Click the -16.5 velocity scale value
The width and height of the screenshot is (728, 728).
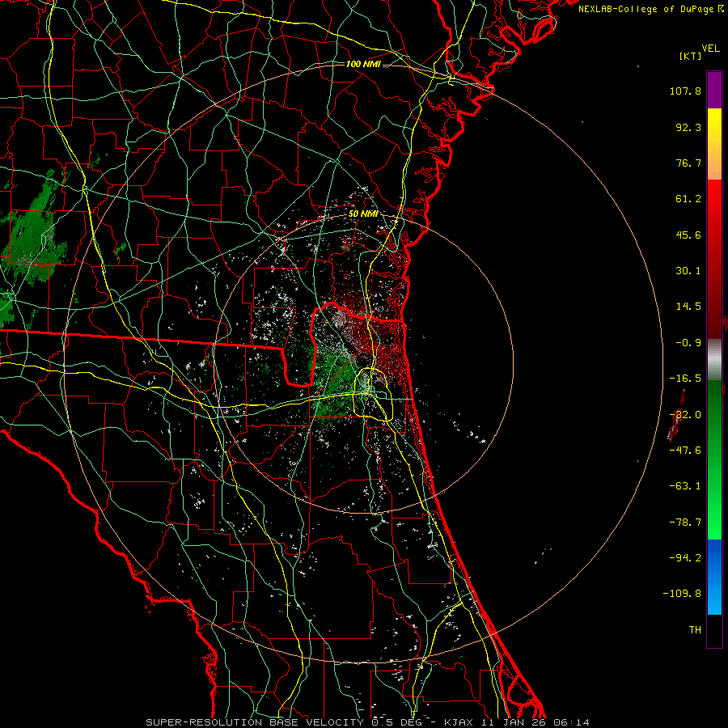tap(685, 379)
